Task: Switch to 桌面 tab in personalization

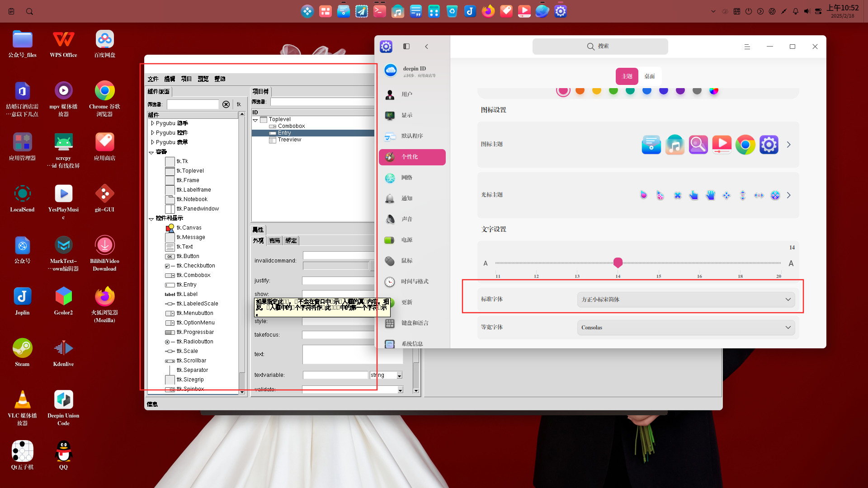Action: (x=650, y=76)
